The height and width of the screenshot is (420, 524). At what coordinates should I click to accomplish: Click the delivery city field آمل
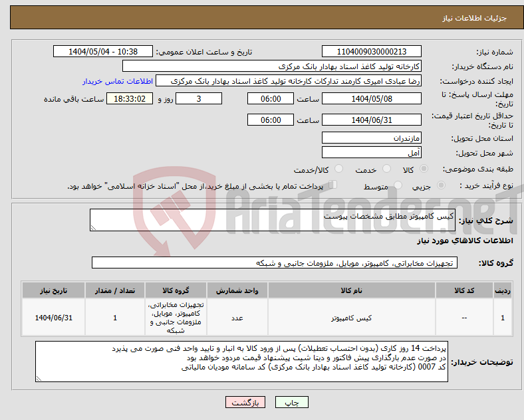point(371,153)
